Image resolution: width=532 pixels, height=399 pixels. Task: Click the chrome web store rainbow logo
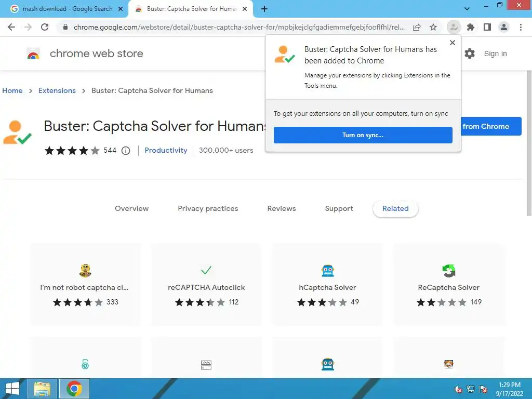pyautogui.click(x=33, y=54)
